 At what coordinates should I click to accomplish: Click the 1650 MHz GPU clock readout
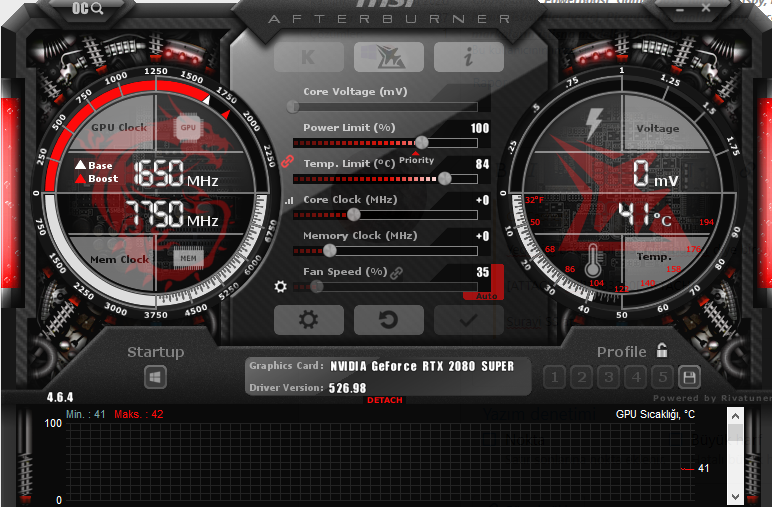pyautogui.click(x=176, y=173)
